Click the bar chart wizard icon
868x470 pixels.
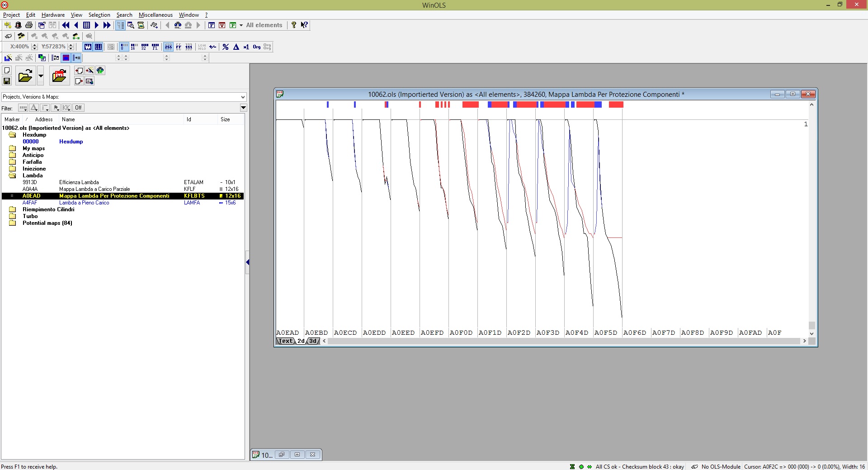point(8,57)
